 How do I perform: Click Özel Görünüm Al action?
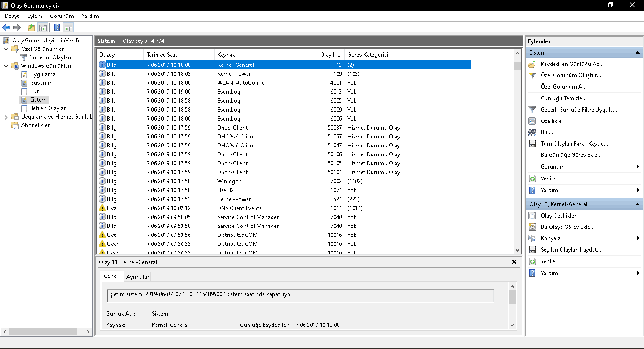(564, 87)
